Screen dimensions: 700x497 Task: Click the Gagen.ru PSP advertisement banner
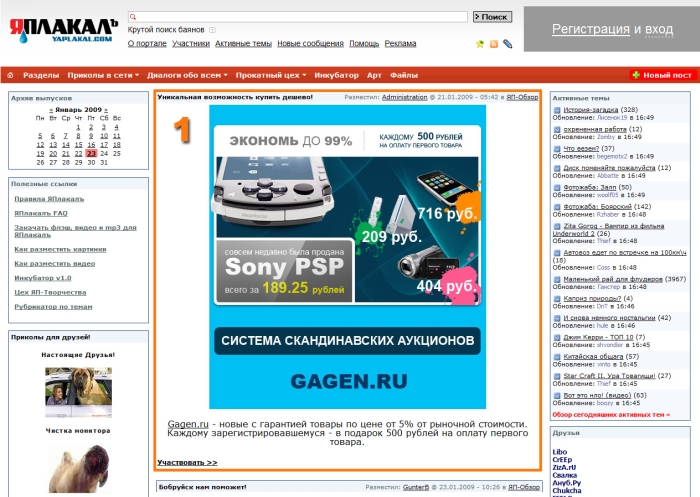point(347,256)
